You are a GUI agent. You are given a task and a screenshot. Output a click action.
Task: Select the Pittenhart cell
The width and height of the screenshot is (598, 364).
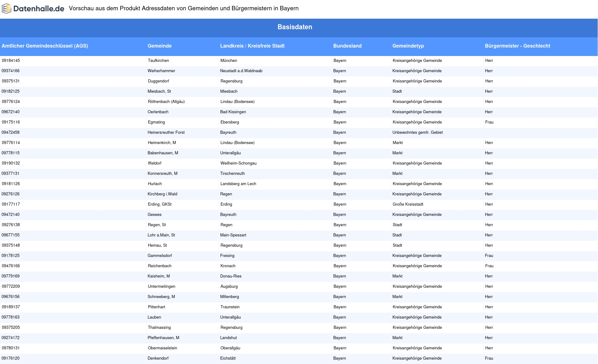click(x=157, y=307)
